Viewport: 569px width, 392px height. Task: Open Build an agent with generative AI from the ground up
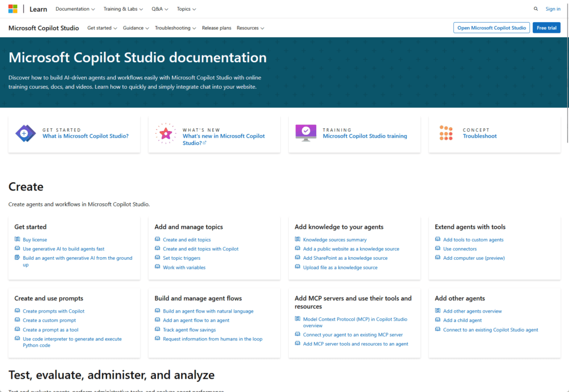coord(77,261)
